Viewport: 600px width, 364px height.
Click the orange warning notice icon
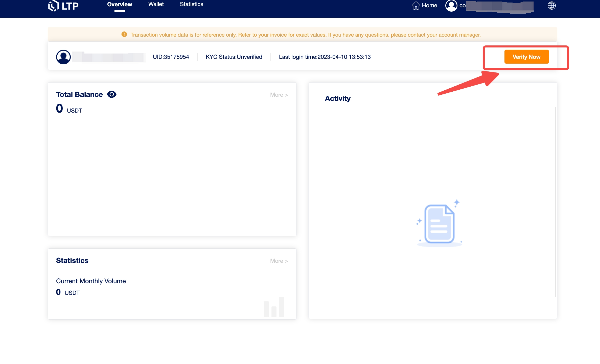124,34
